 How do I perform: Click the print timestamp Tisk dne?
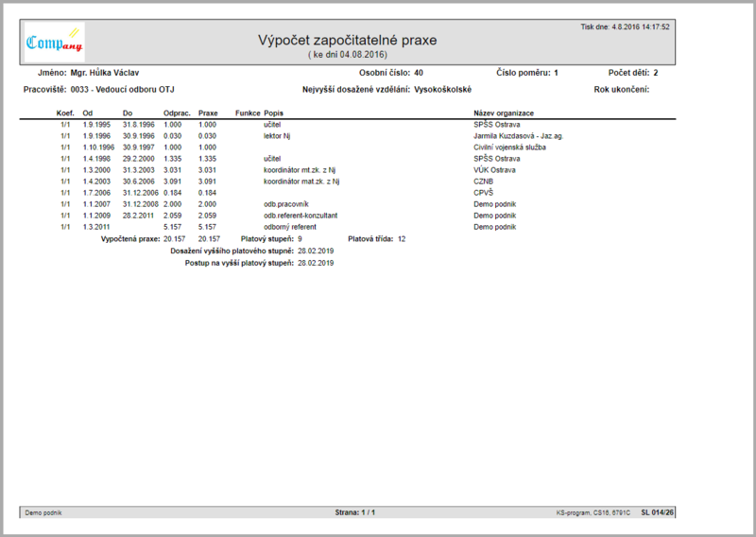625,27
